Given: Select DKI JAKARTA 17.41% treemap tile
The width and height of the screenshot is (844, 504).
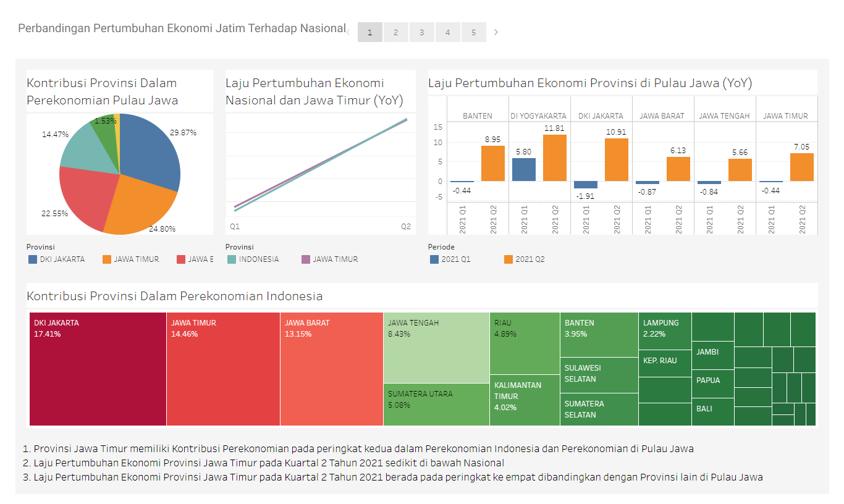Looking at the screenshot, I should click(98, 369).
